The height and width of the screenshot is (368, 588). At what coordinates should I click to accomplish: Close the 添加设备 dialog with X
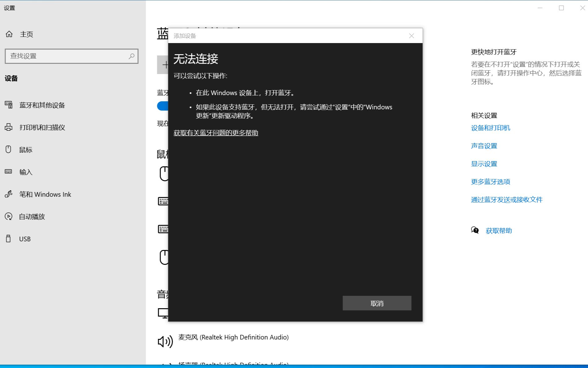(412, 36)
